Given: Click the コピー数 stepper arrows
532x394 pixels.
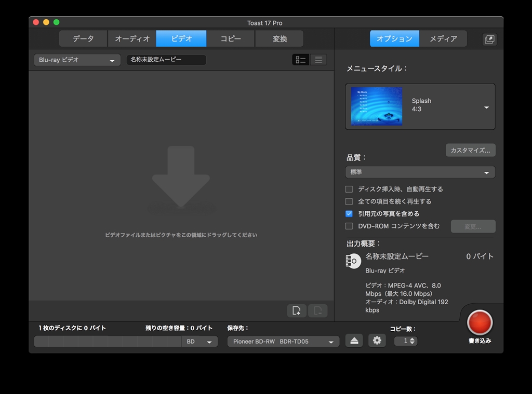Looking at the screenshot, I should (413, 341).
